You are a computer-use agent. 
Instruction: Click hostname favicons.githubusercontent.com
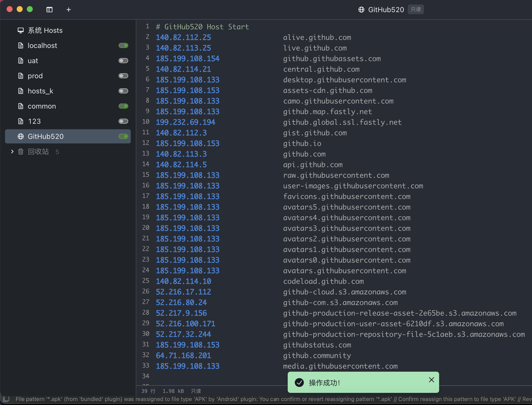click(x=347, y=196)
